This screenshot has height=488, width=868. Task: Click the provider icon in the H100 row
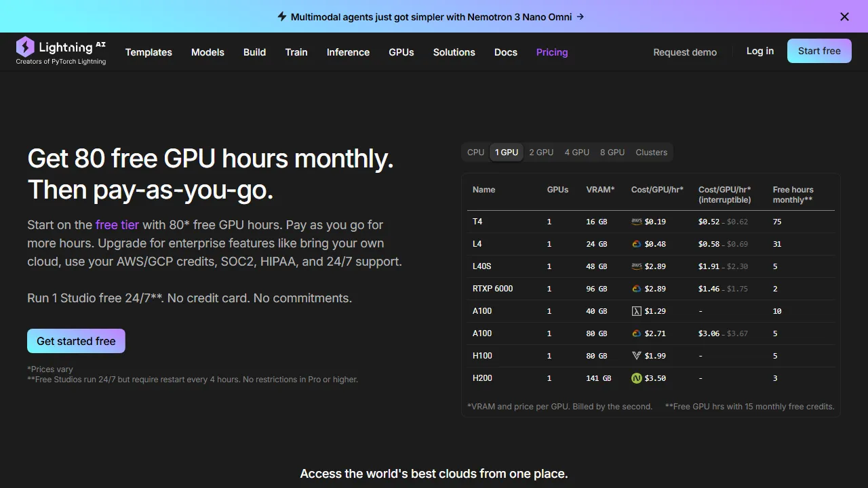point(636,356)
